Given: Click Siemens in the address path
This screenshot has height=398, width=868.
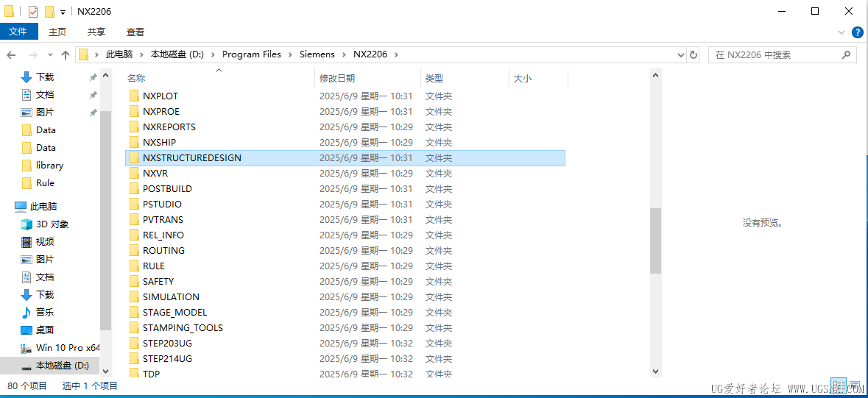Looking at the screenshot, I should [317, 54].
